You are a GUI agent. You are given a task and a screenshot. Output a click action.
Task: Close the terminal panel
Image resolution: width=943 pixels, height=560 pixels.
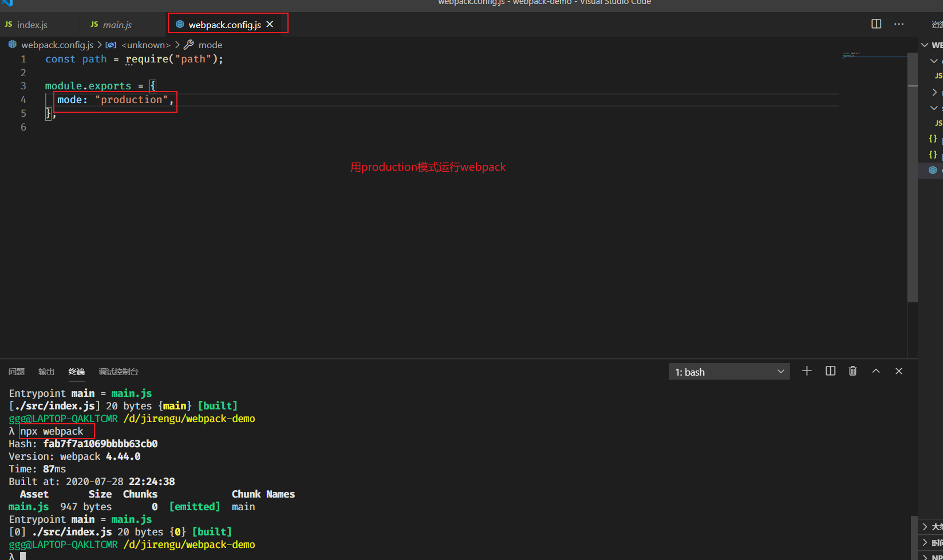coord(899,371)
